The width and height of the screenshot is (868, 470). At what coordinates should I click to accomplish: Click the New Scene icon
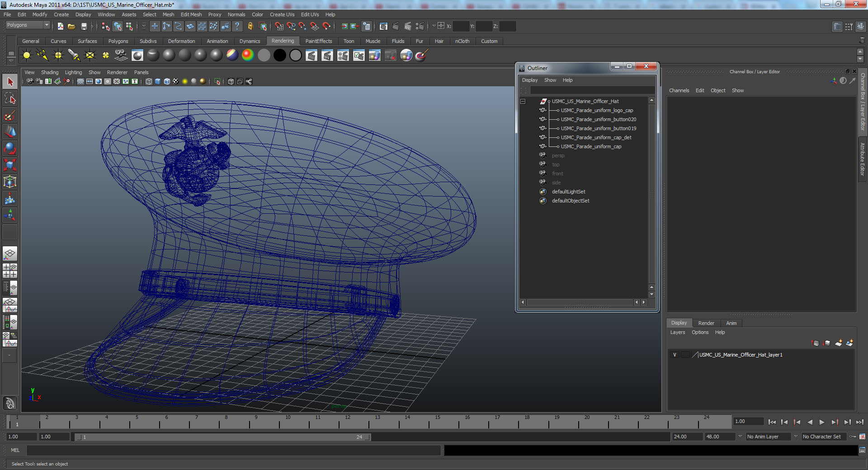coord(60,27)
